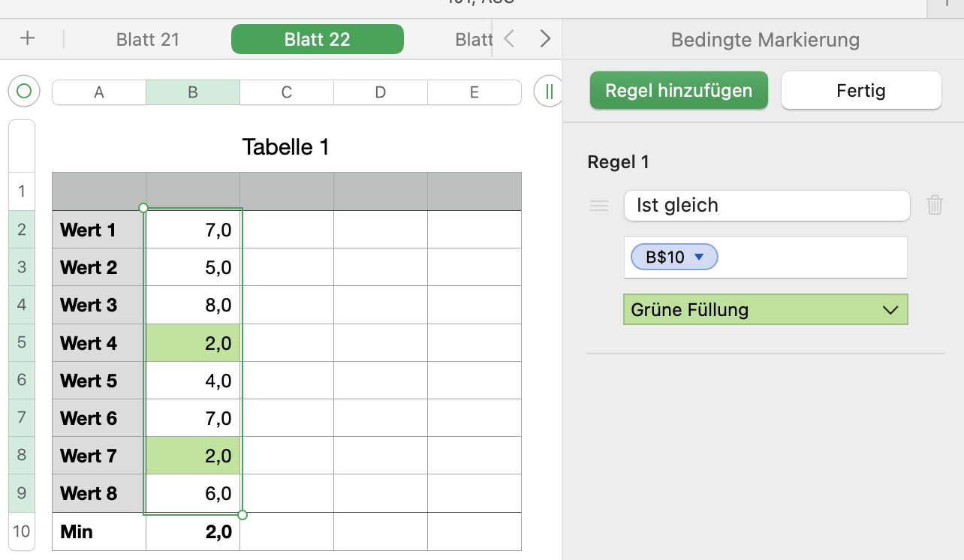Grab the Regel 1 reorder handle
The width and height of the screenshot is (964, 560).
[x=599, y=206]
